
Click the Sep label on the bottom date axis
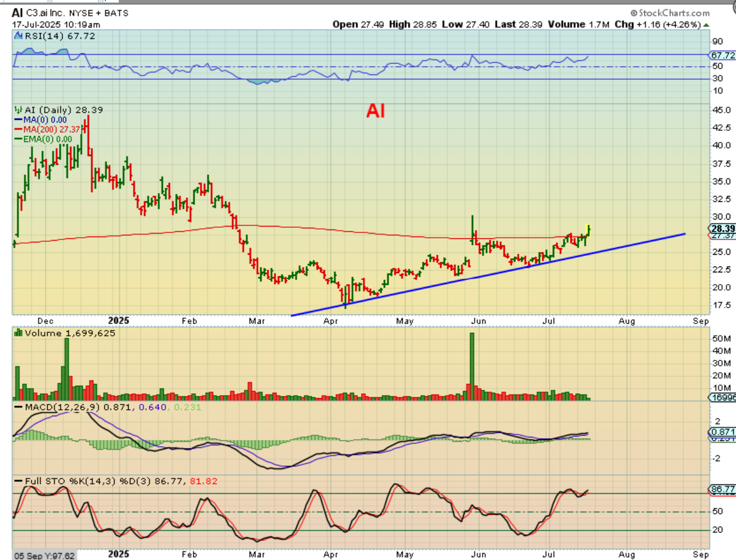coord(701,554)
